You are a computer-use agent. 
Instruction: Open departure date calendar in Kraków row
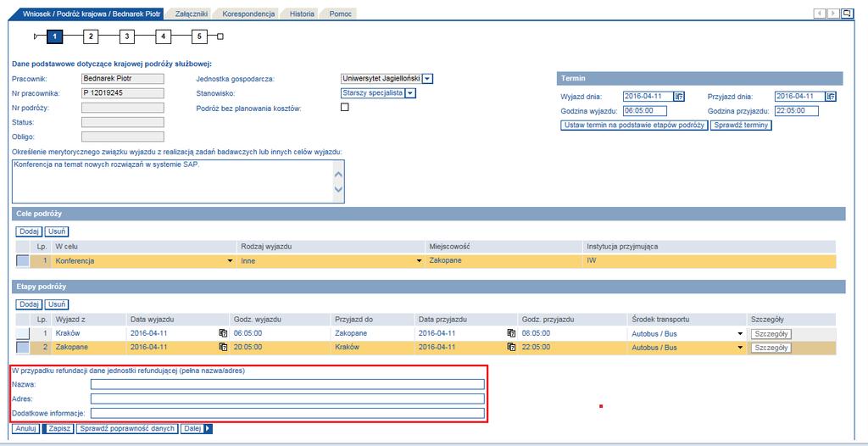(x=223, y=333)
